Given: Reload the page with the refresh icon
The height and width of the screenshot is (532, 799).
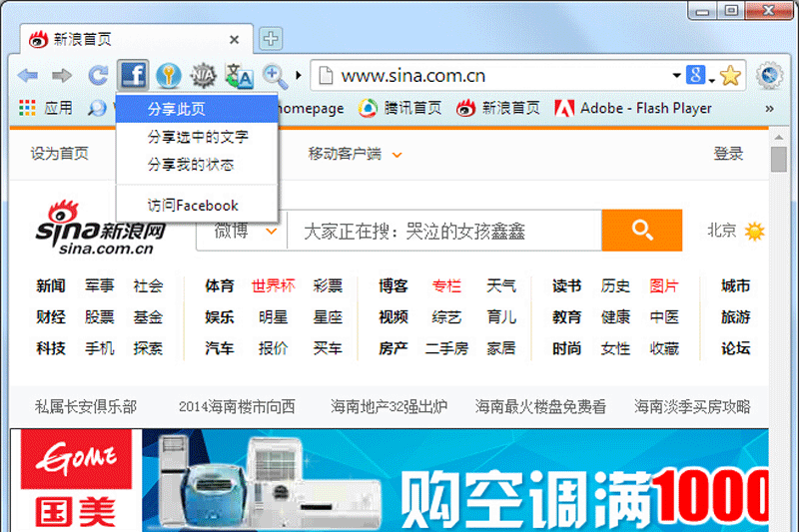Looking at the screenshot, I should click(x=97, y=75).
